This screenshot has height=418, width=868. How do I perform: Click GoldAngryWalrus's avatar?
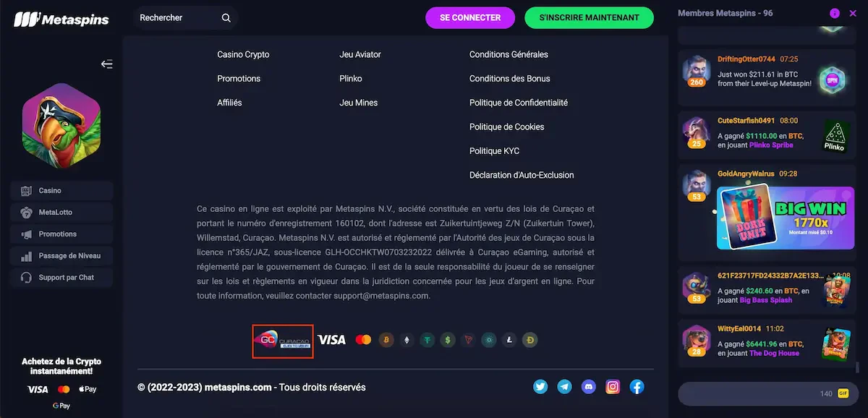697,186
